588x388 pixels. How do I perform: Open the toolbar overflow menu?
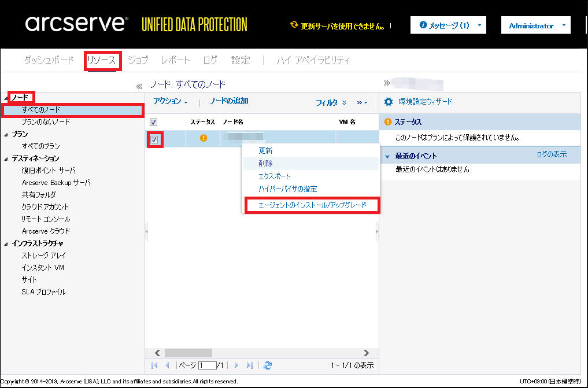(x=362, y=102)
